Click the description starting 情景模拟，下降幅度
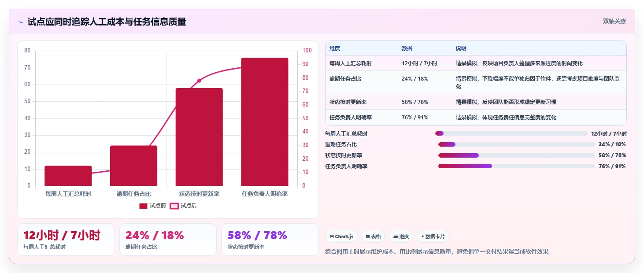 coord(538,83)
